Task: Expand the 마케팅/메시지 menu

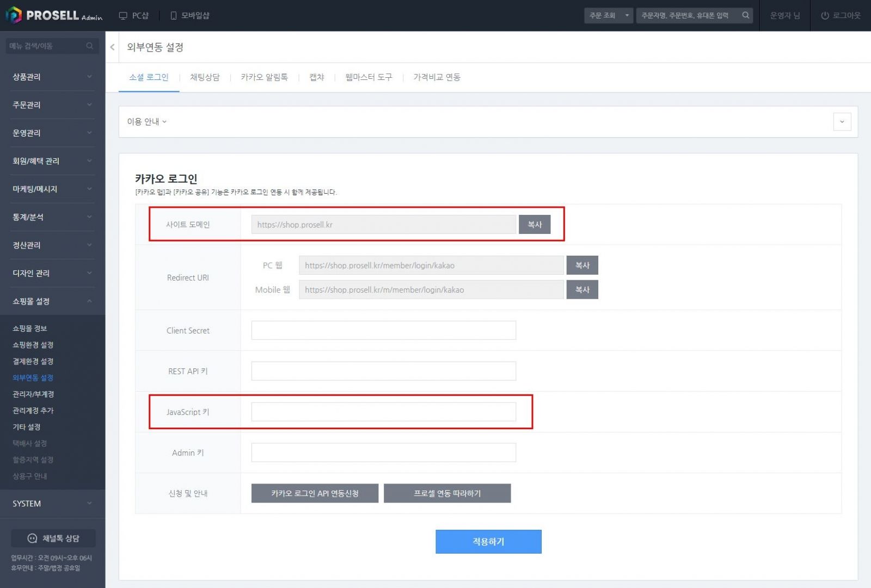Action: 52,189
